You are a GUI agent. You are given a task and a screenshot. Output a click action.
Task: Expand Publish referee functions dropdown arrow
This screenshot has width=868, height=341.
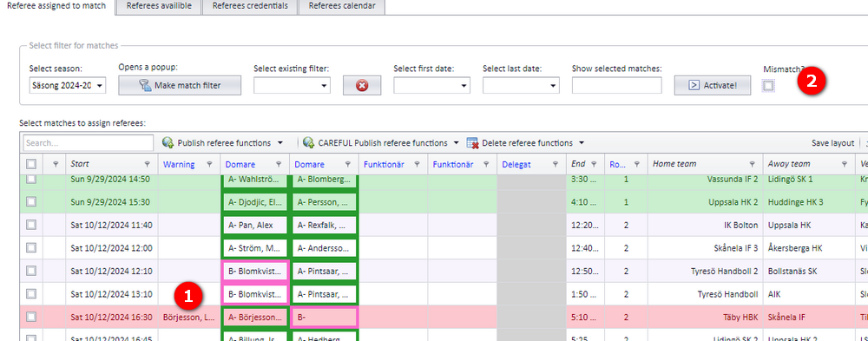280,143
